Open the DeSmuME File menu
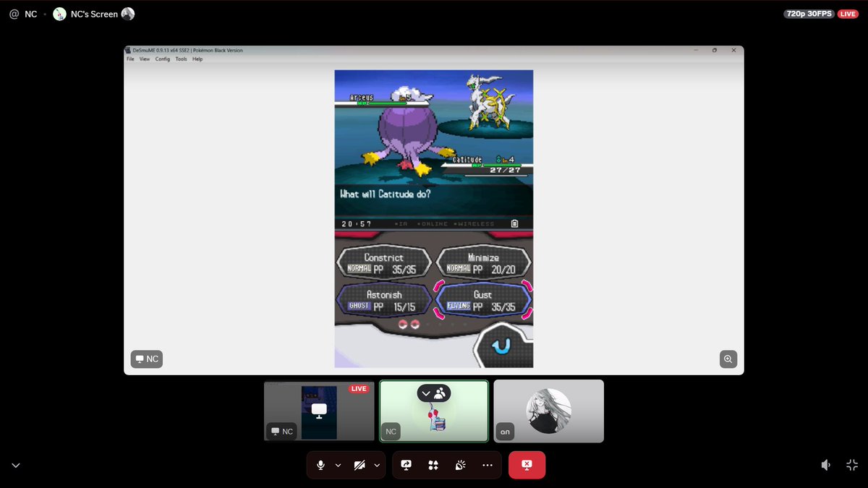This screenshot has height=488, width=868. (130, 59)
